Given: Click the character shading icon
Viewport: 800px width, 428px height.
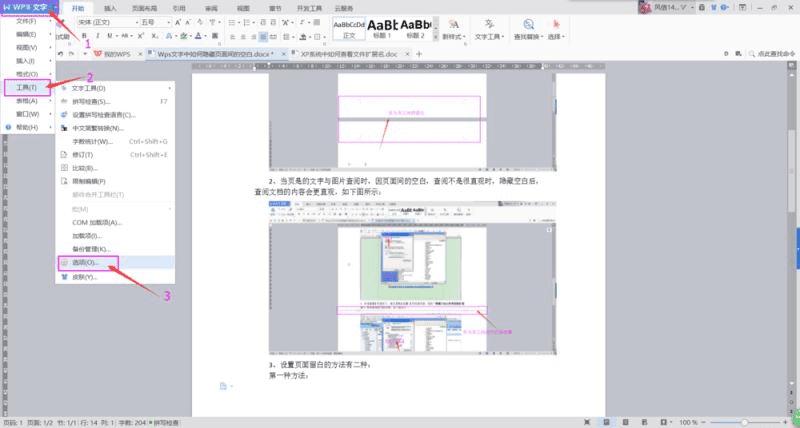Looking at the screenshot, I should click(215, 36).
